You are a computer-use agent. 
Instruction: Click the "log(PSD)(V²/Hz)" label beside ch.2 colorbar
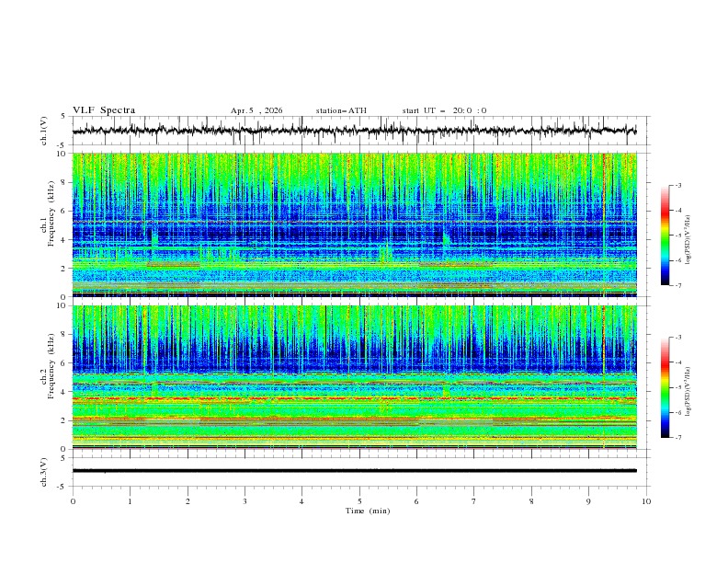(688, 392)
